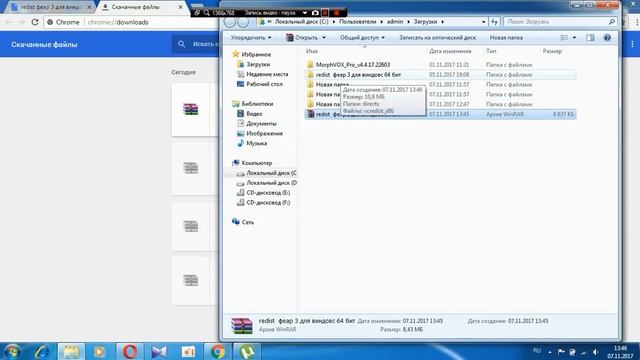The height and width of the screenshot is (360, 640).
Task: Click the RU language indicator in the tray
Action: point(537,351)
